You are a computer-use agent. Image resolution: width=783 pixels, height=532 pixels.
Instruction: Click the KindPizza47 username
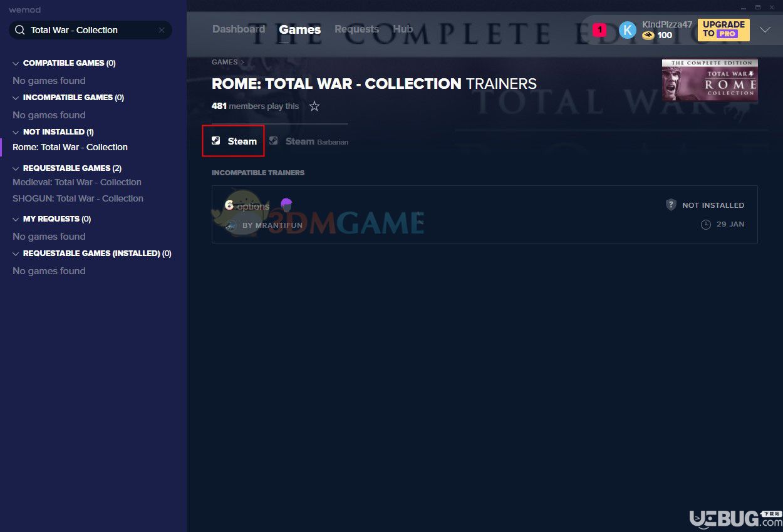[667, 24]
